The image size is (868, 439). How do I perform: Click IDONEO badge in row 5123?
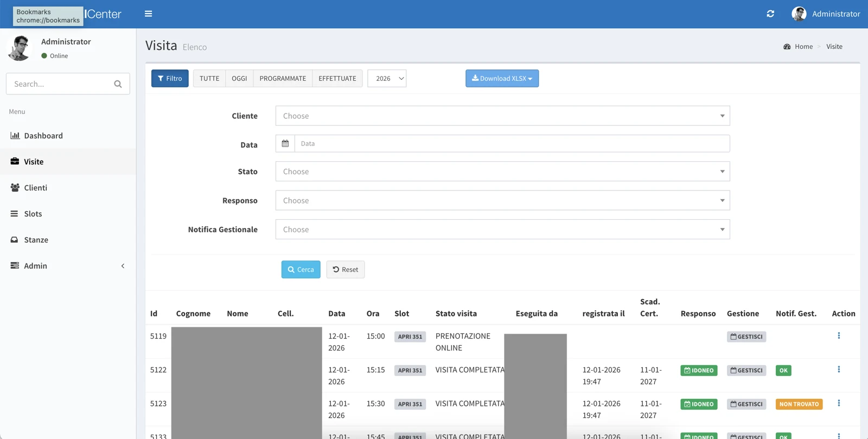tap(699, 404)
